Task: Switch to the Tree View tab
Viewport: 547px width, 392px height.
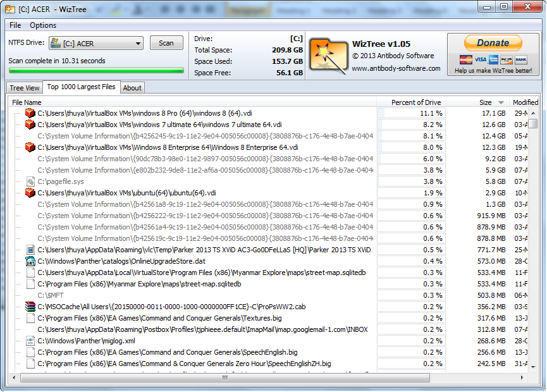Action: click(25, 88)
